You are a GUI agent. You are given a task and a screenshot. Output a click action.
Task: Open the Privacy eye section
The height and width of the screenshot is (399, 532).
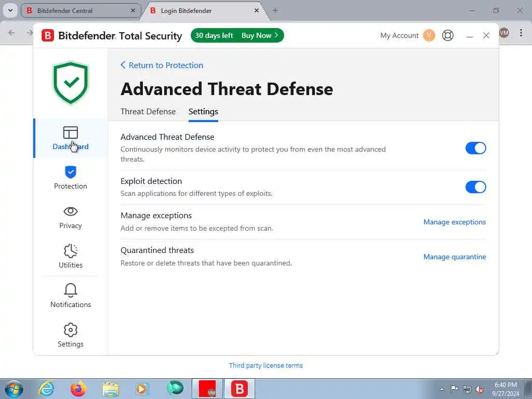coord(71,218)
